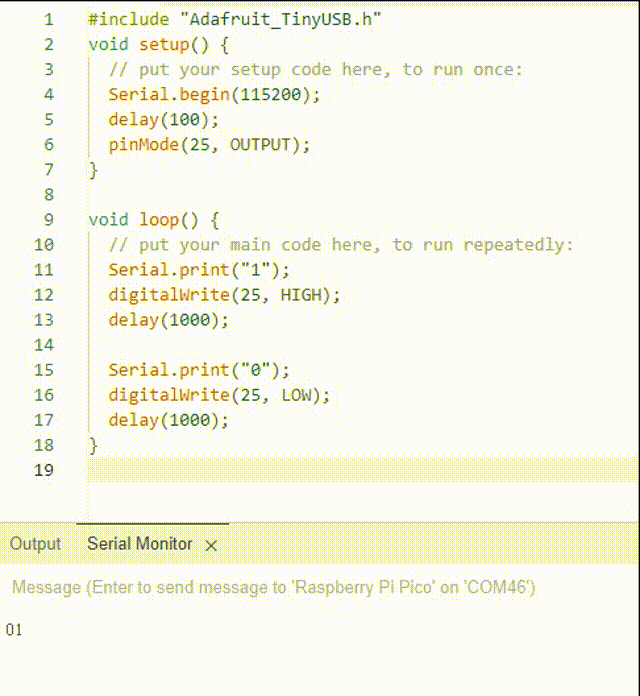Viewport: 640px width, 696px height.
Task: Click the void setup() line
Action: (x=158, y=44)
